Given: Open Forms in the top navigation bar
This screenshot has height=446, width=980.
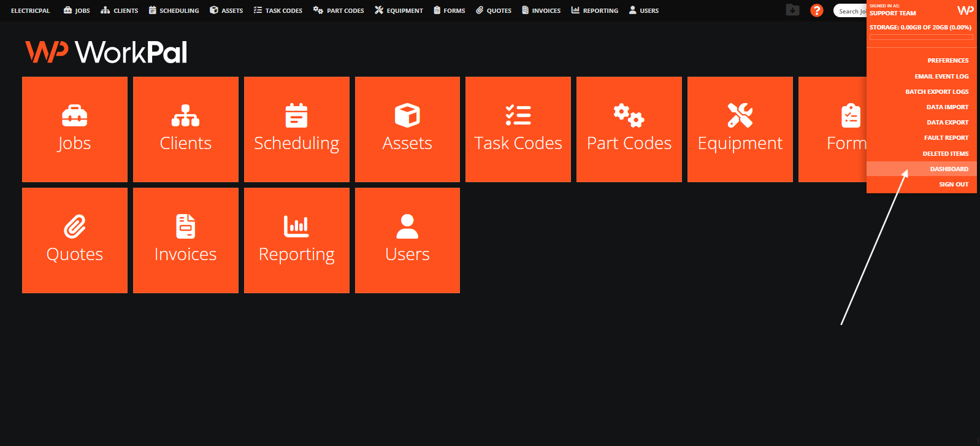Looking at the screenshot, I should point(449,10).
